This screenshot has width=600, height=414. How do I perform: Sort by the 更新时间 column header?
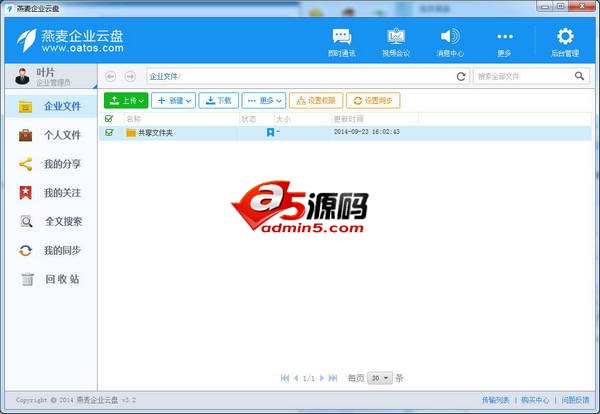[349, 119]
